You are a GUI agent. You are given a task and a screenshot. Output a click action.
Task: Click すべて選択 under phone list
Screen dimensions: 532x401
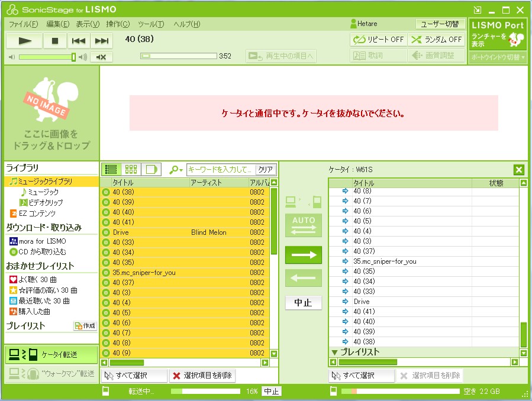tap(362, 376)
